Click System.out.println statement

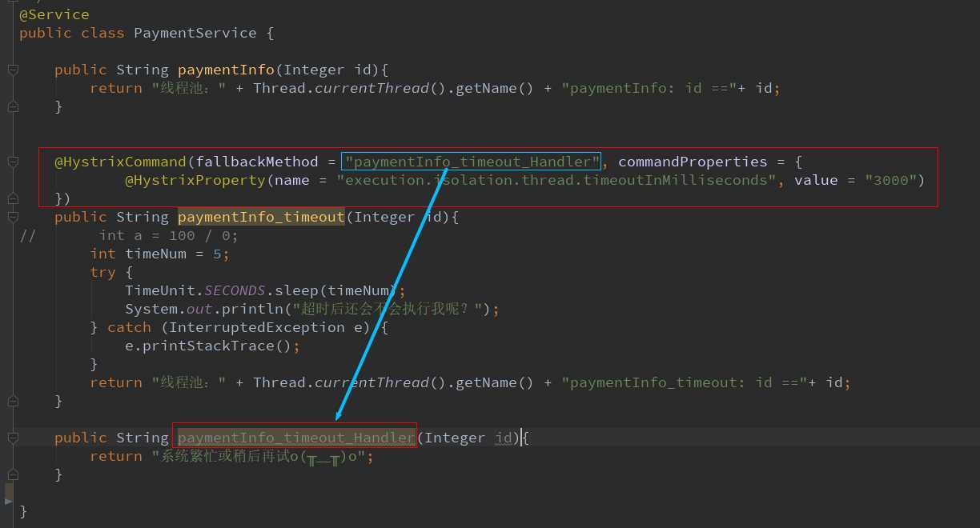coord(312,309)
